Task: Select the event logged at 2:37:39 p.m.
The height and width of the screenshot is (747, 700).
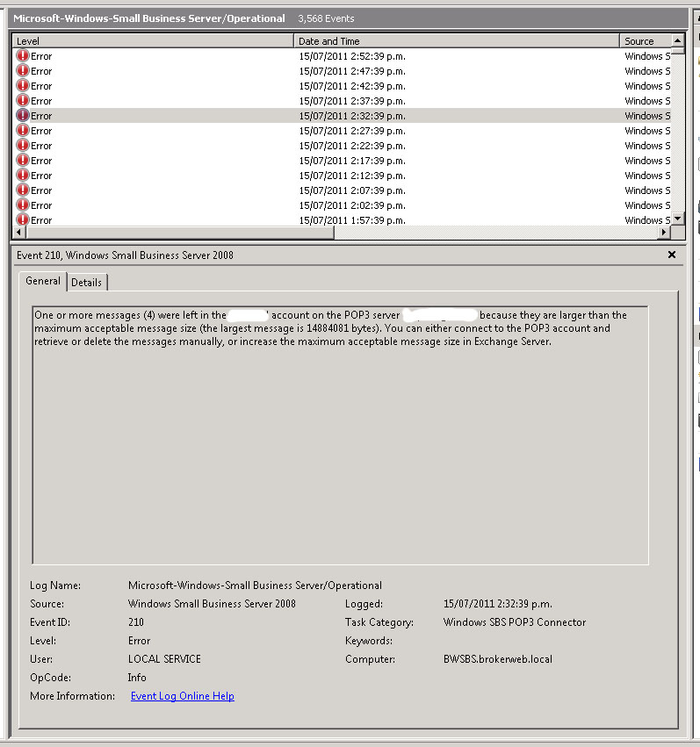Action: point(351,101)
